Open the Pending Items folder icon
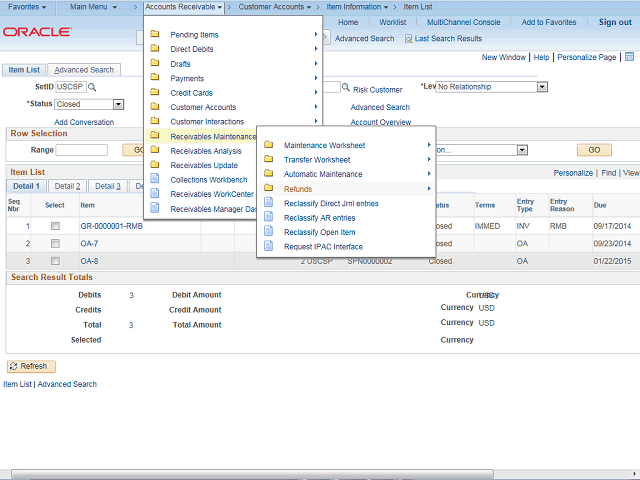This screenshot has width=640, height=480. point(155,35)
